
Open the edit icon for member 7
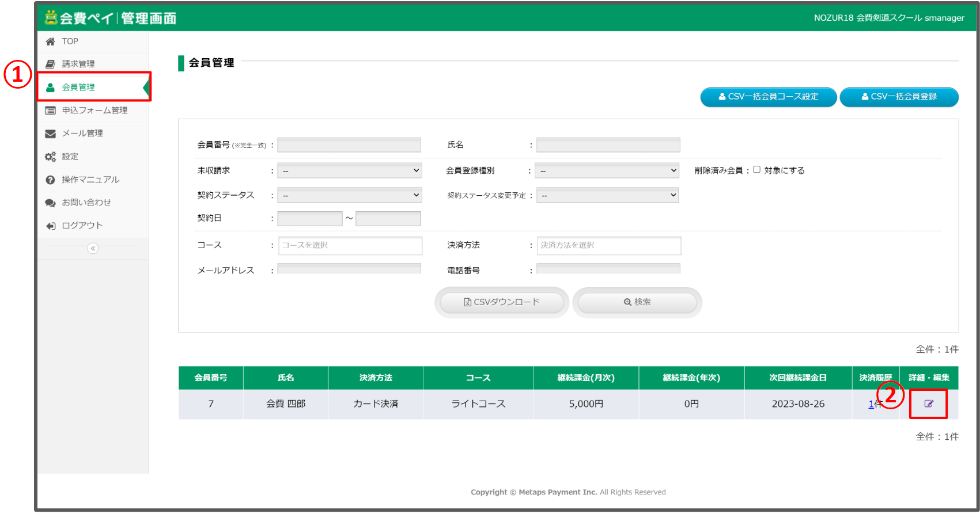928,403
